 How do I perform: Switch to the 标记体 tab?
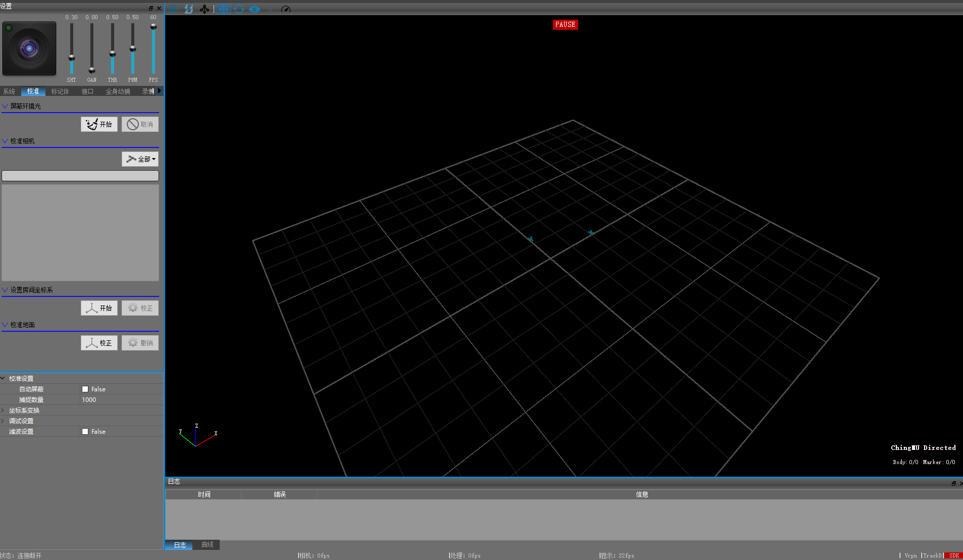60,91
